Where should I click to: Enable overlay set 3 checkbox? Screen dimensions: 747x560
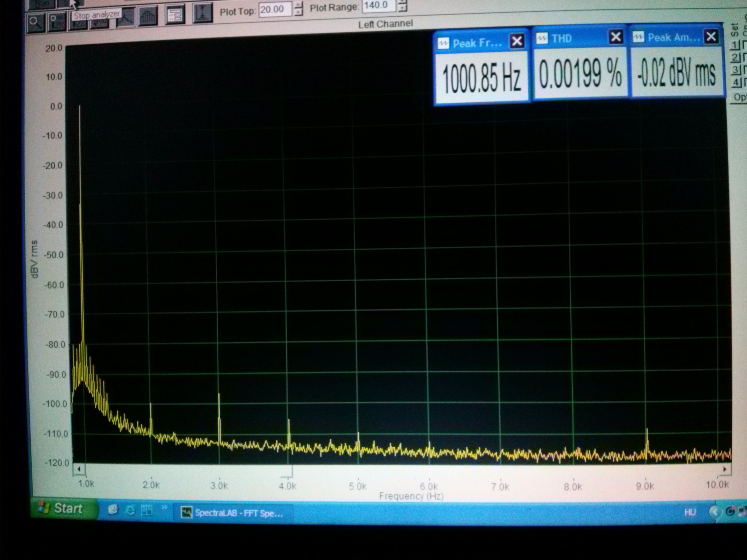point(745,70)
